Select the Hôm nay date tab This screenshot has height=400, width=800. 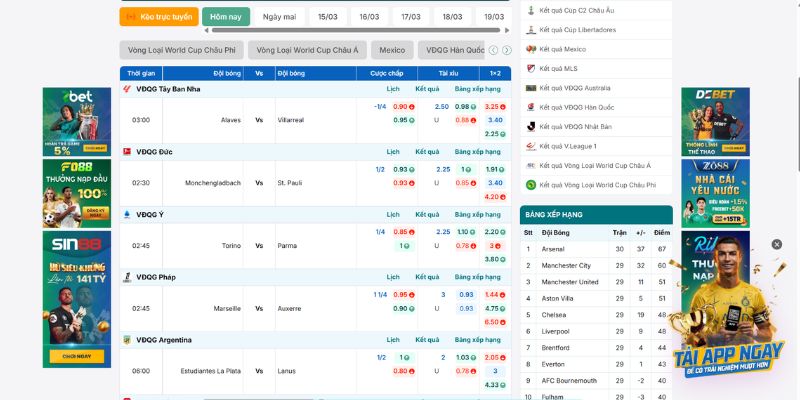pyautogui.click(x=226, y=17)
